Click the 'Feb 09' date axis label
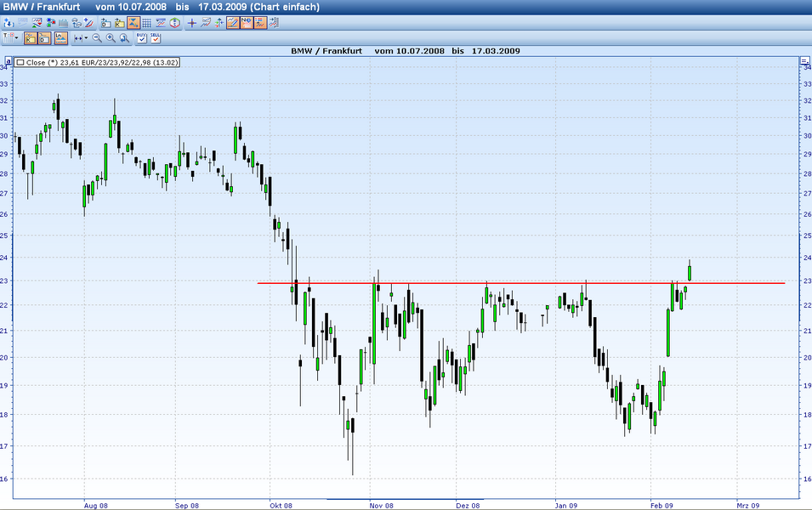 [x=662, y=506]
